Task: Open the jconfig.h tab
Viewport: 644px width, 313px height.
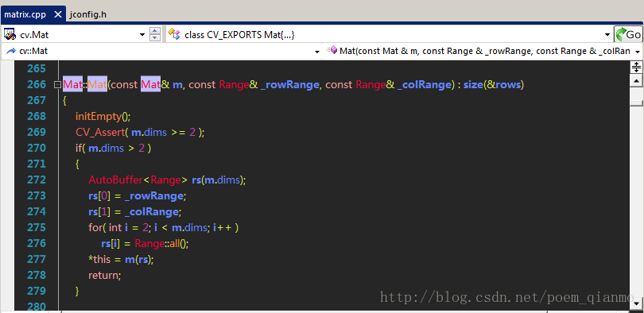Action: (88, 15)
